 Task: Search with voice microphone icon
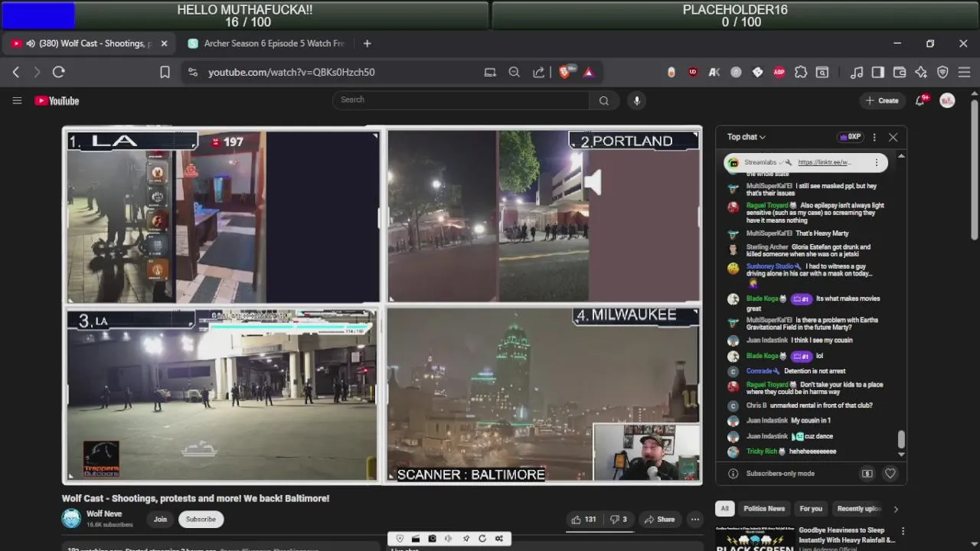(x=636, y=100)
